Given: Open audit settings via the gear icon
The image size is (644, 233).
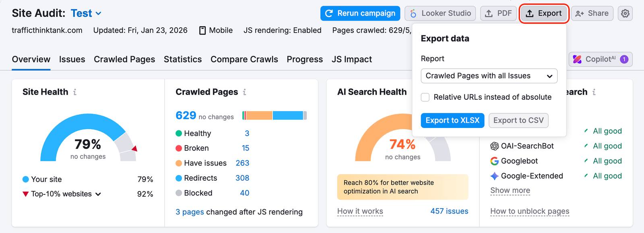Looking at the screenshot, I should pos(625,13).
